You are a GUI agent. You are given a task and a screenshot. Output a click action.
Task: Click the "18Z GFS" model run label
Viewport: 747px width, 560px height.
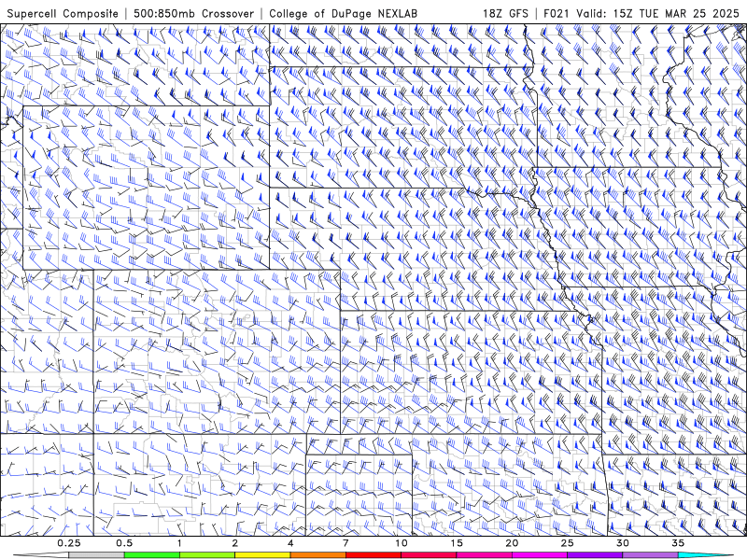[x=505, y=13]
